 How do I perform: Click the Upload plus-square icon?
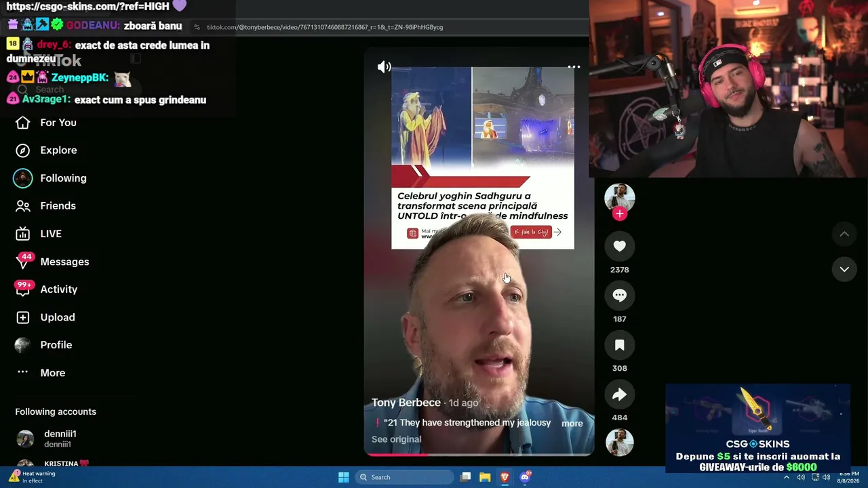tap(22, 317)
